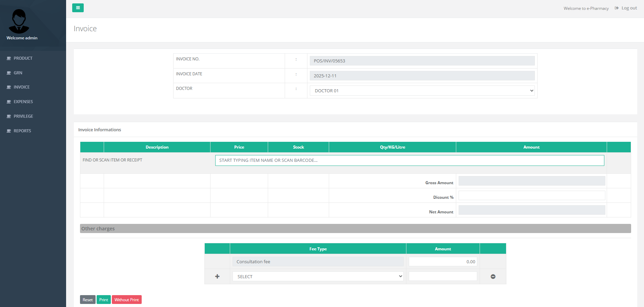This screenshot has height=307, width=644.
Task: Click the icon beside GRN in sidebar
Action: [9, 73]
